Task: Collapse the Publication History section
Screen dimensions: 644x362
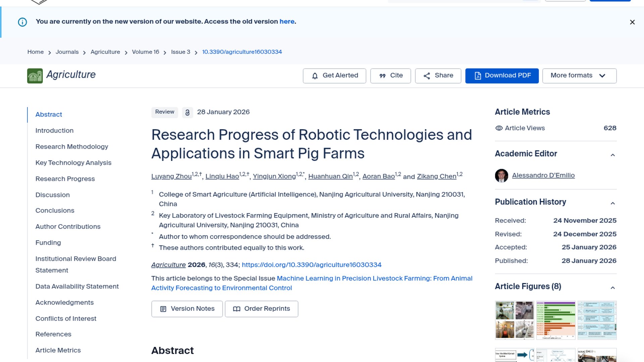Action: [x=612, y=203]
